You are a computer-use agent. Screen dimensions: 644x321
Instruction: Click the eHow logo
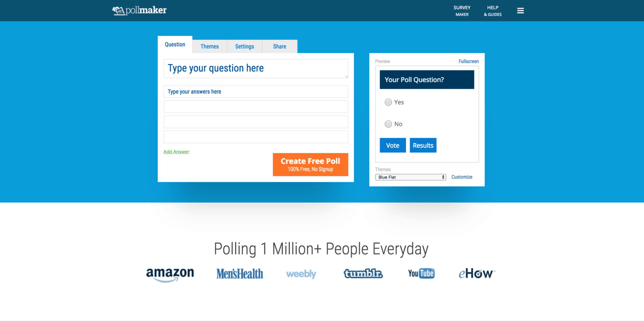click(x=477, y=274)
